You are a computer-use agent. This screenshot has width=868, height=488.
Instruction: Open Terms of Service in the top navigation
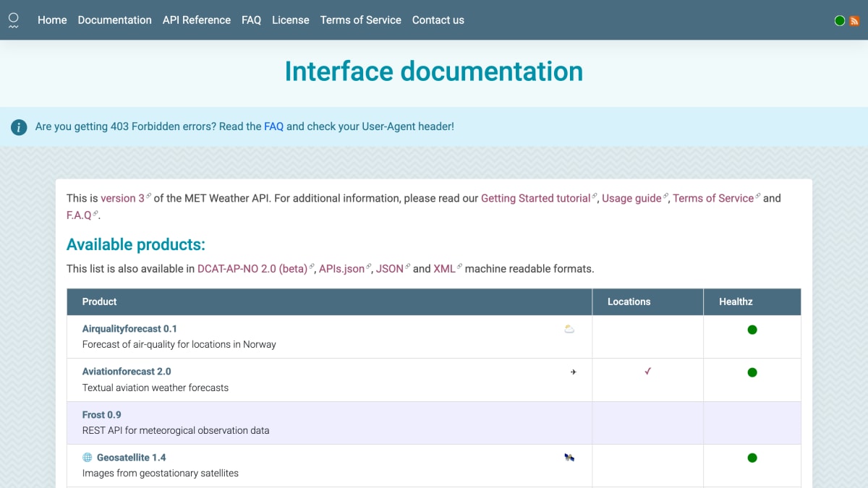coord(361,20)
